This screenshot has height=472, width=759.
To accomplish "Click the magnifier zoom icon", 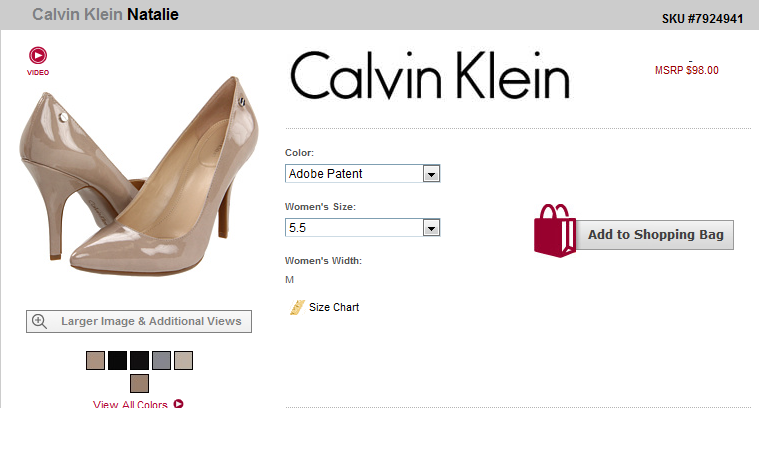I will point(40,321).
